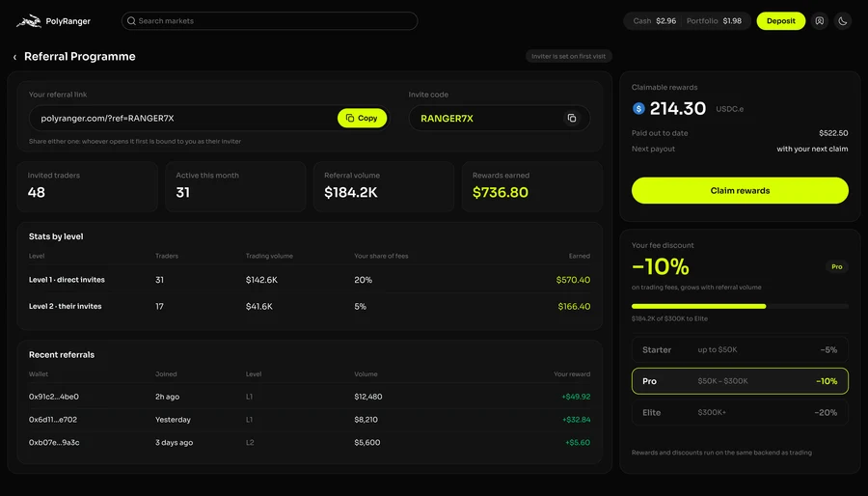Toggle dark mode moon icon

click(843, 21)
